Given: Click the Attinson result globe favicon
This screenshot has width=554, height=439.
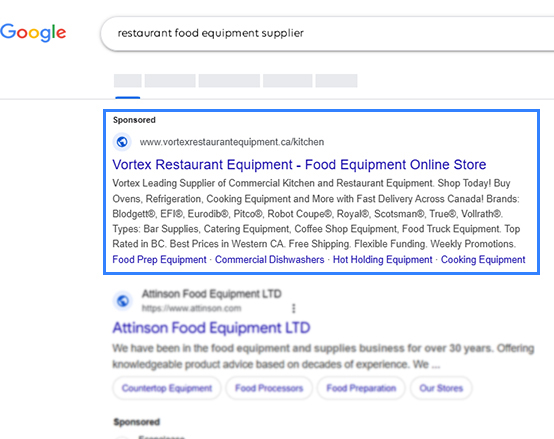Looking at the screenshot, I should tap(123, 301).
